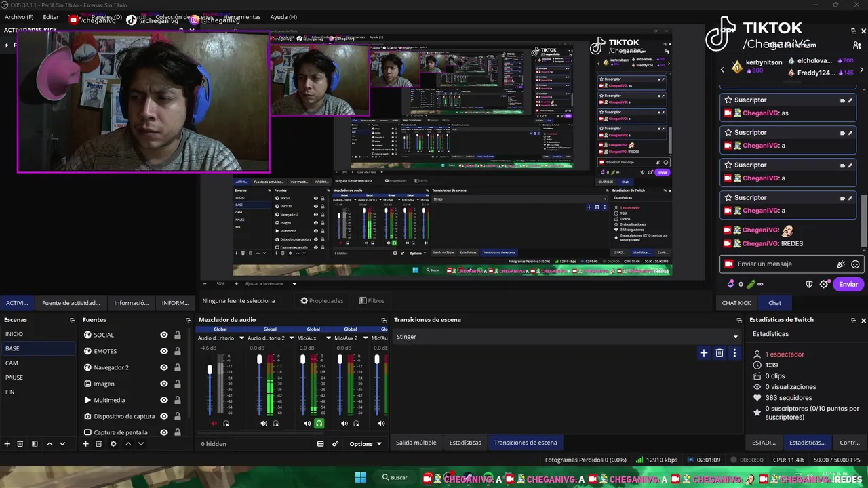Add a scene transition with plus button
This screenshot has height=488, width=868.
tap(704, 353)
